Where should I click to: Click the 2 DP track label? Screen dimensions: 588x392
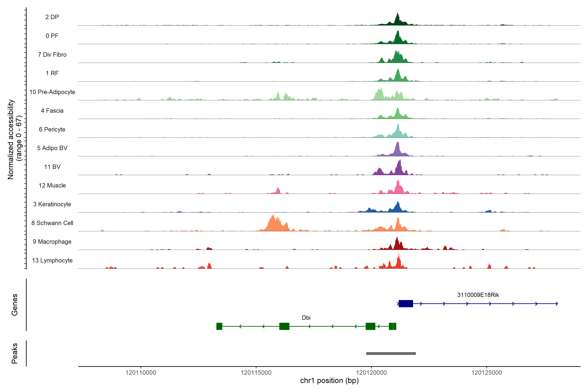click(x=52, y=17)
